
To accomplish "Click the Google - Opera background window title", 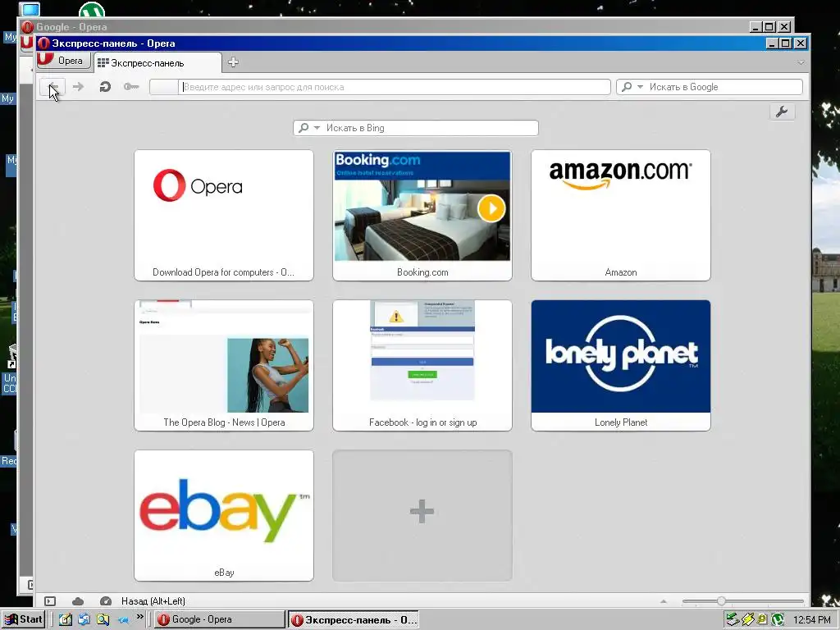I will point(71,27).
